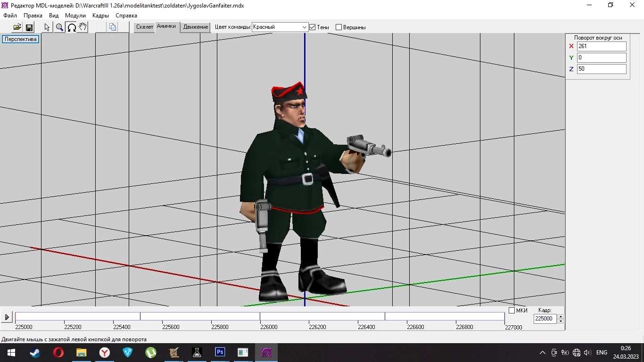Open the Вид menu

[x=54, y=16]
